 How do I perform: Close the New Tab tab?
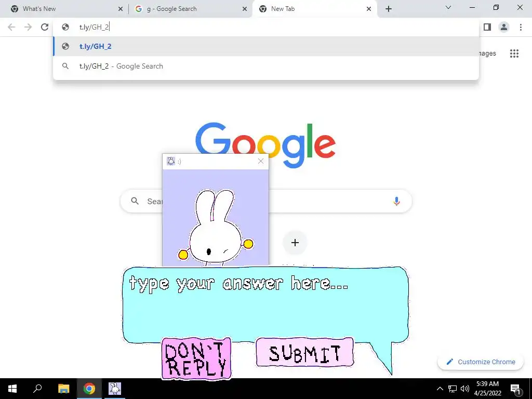369,9
